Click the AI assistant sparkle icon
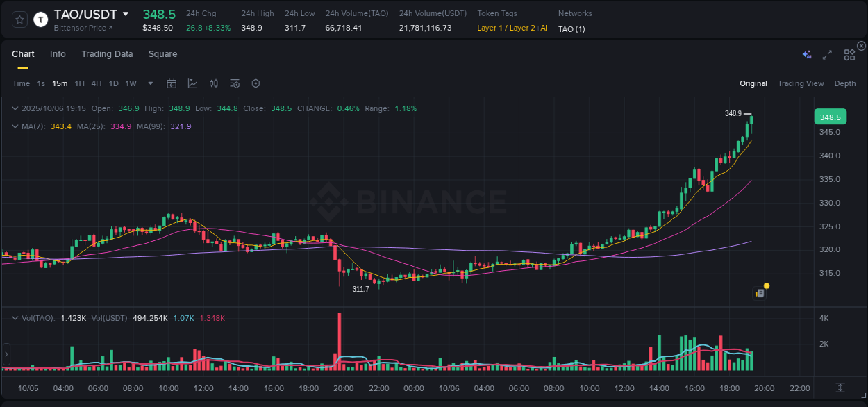Screen dimensions: 868x407 click(x=805, y=53)
